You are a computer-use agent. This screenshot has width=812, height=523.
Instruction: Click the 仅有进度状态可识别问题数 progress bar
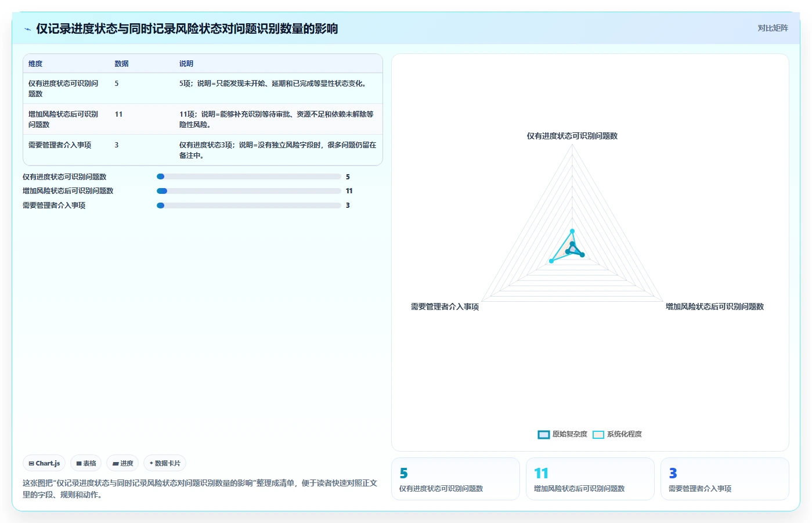point(249,176)
